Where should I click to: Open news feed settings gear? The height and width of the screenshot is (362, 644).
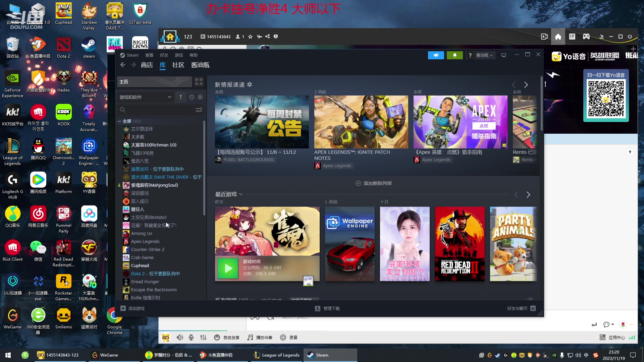pyautogui.click(x=250, y=84)
